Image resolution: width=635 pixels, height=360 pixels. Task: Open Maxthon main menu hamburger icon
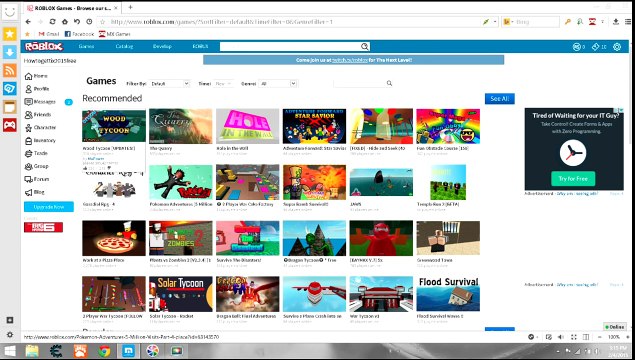tap(628, 22)
